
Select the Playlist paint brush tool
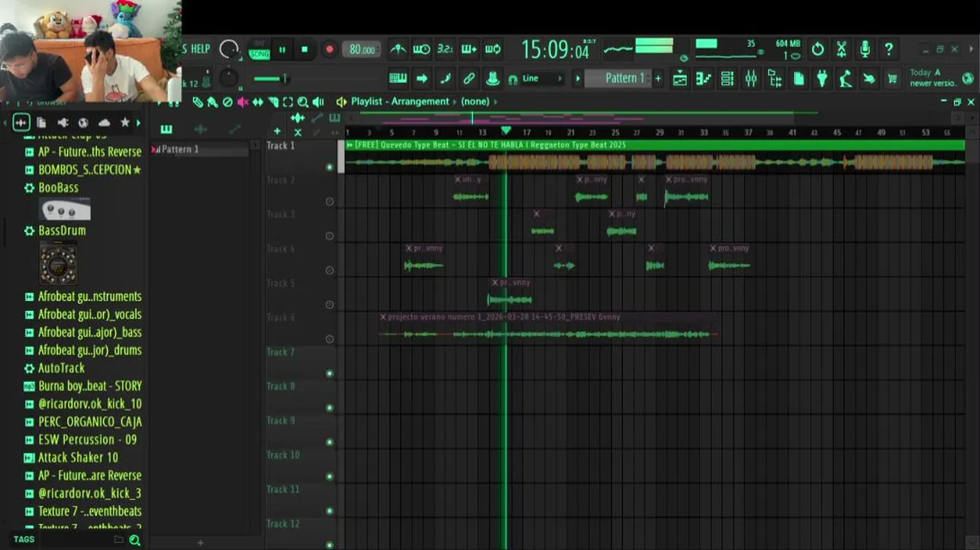(x=213, y=102)
